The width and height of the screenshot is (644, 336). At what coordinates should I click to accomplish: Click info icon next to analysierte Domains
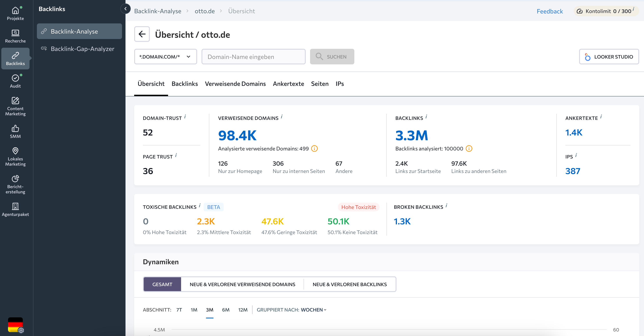(x=314, y=148)
